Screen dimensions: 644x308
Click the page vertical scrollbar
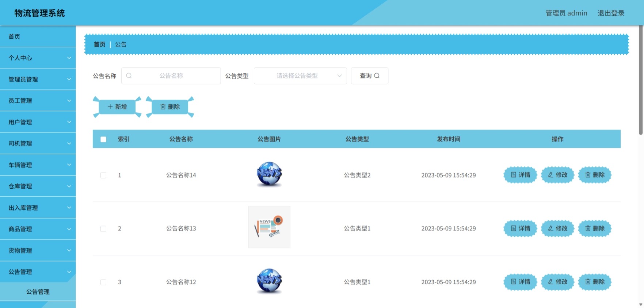641,80
